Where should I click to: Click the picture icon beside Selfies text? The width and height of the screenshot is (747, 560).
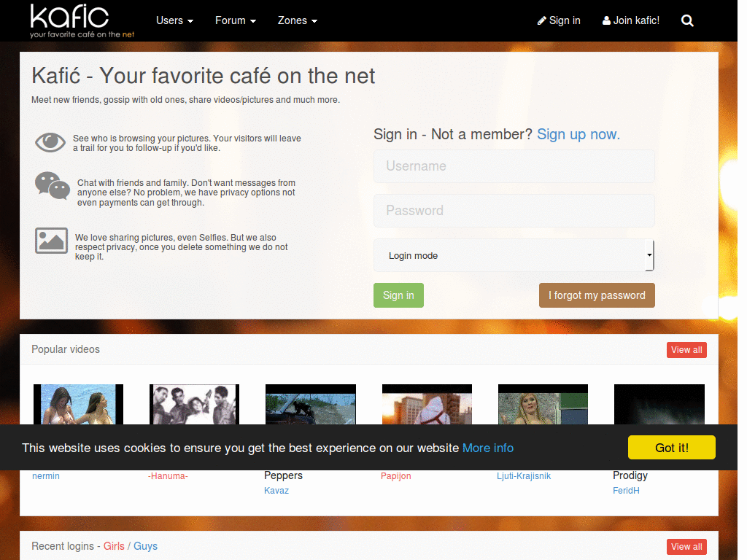tap(51, 241)
